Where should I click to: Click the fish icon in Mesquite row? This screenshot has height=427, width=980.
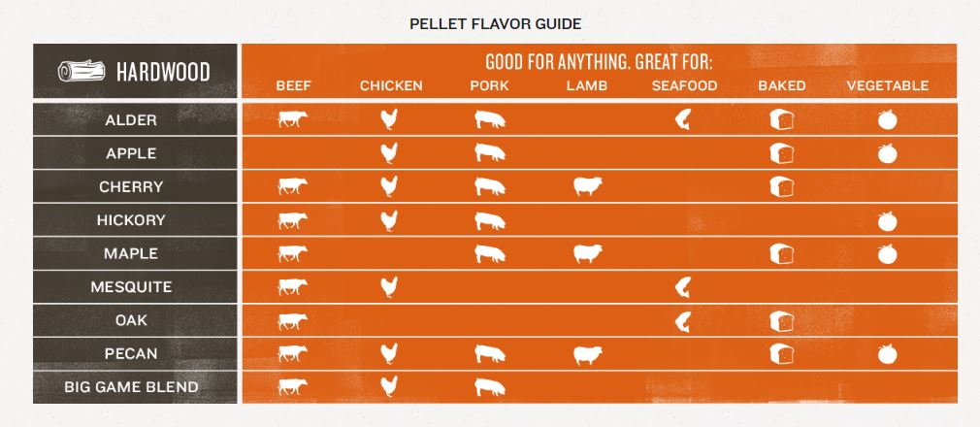(684, 287)
